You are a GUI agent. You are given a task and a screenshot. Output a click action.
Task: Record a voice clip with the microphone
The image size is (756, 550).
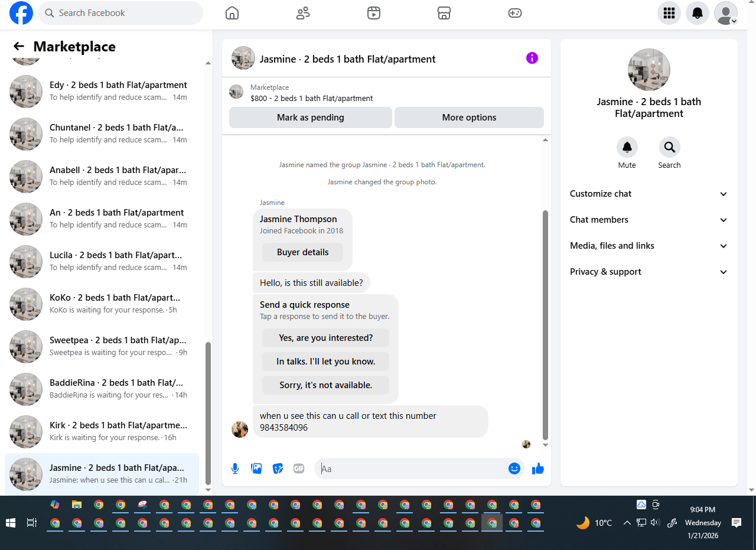point(235,468)
